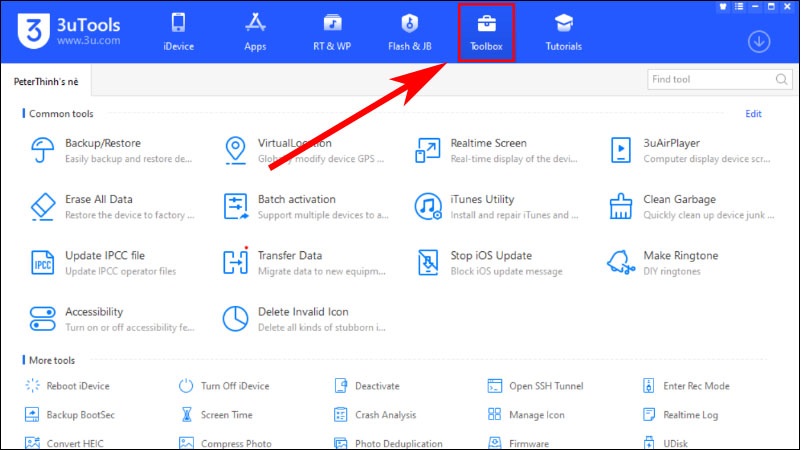Open the Compress Photo tool
The height and width of the screenshot is (450, 801).
pos(225,443)
